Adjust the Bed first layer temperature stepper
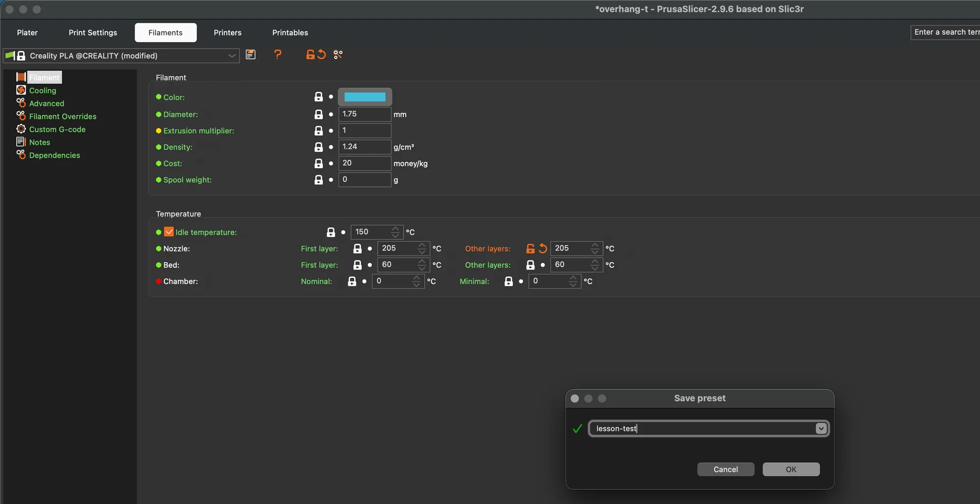Viewport: 980px width, 504px height. (422, 265)
